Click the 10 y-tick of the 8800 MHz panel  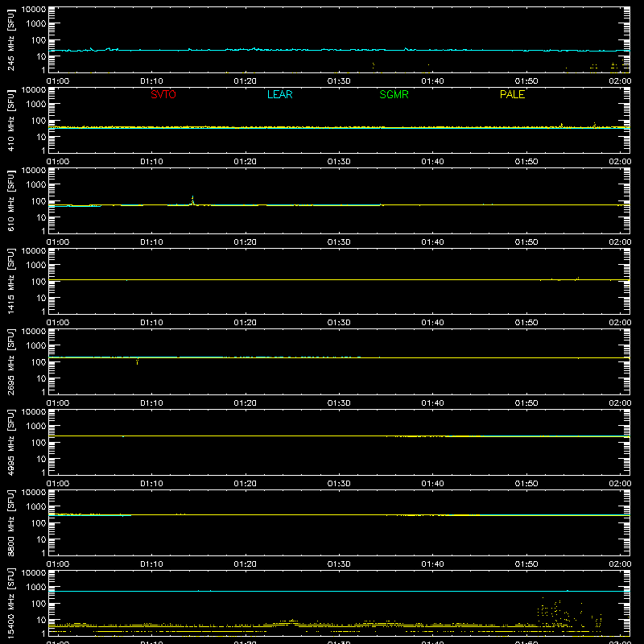pos(41,539)
